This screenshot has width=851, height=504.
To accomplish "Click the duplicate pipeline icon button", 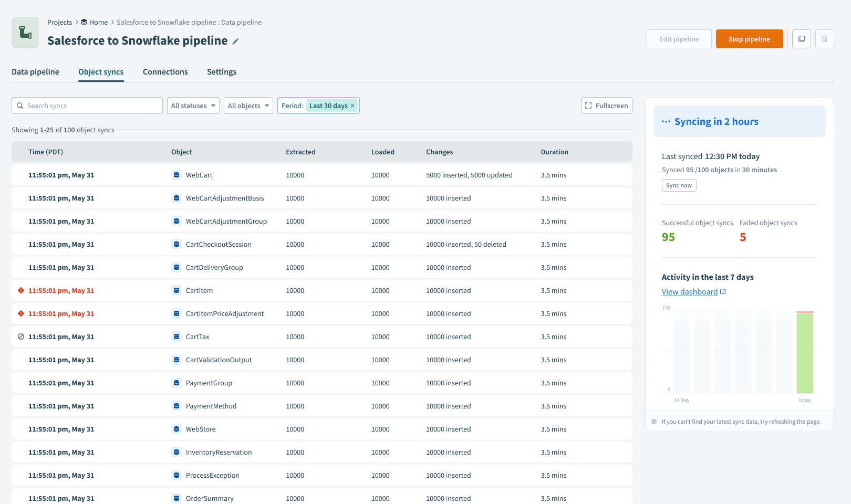I will (x=802, y=39).
